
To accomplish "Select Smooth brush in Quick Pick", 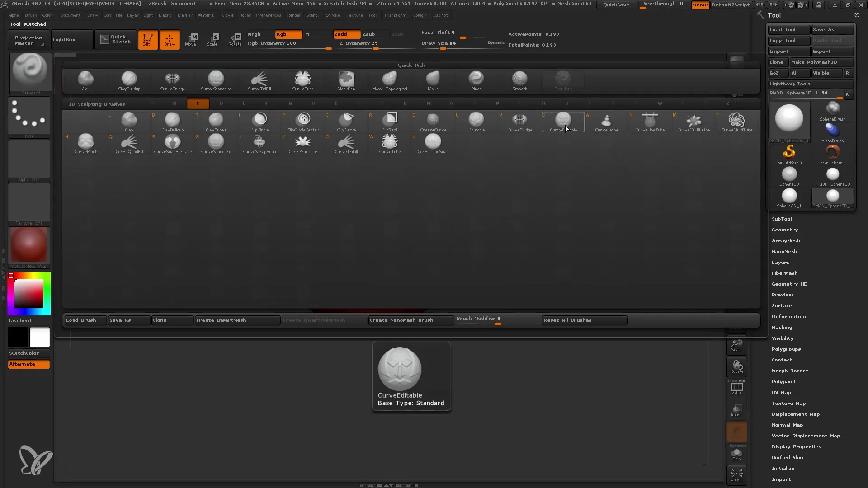I will pyautogui.click(x=520, y=81).
